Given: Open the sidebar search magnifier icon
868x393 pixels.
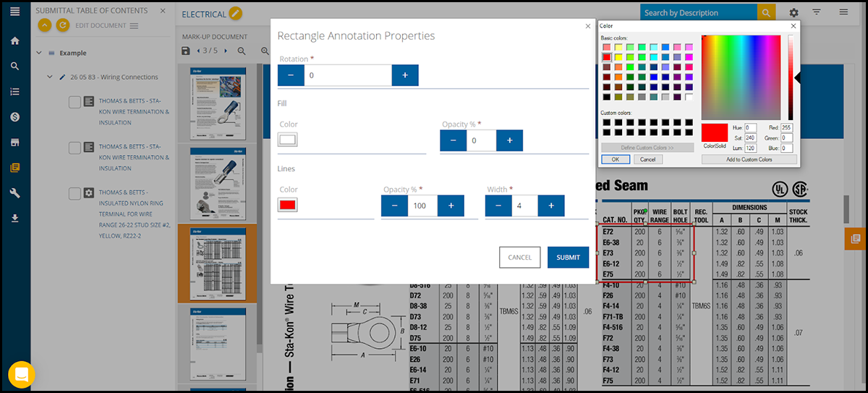Looking at the screenshot, I should [14, 66].
